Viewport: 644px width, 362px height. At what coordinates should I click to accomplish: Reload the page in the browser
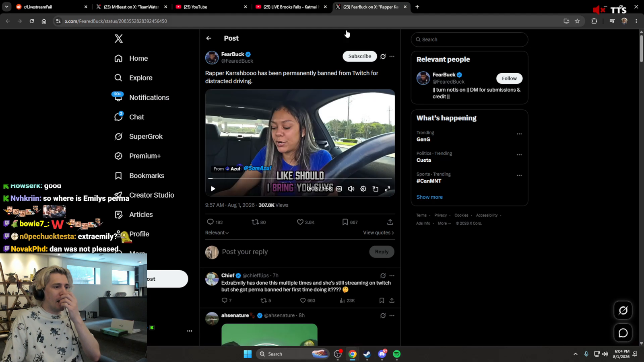(32, 21)
